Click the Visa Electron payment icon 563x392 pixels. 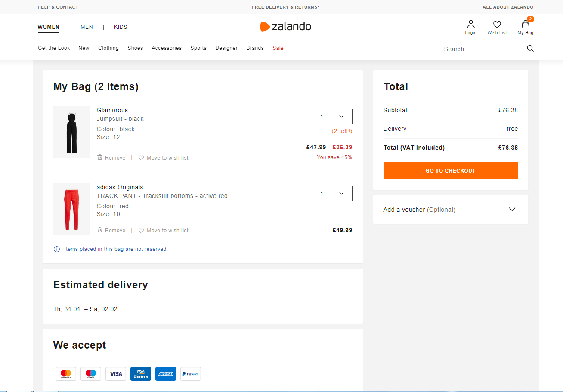[x=141, y=373]
